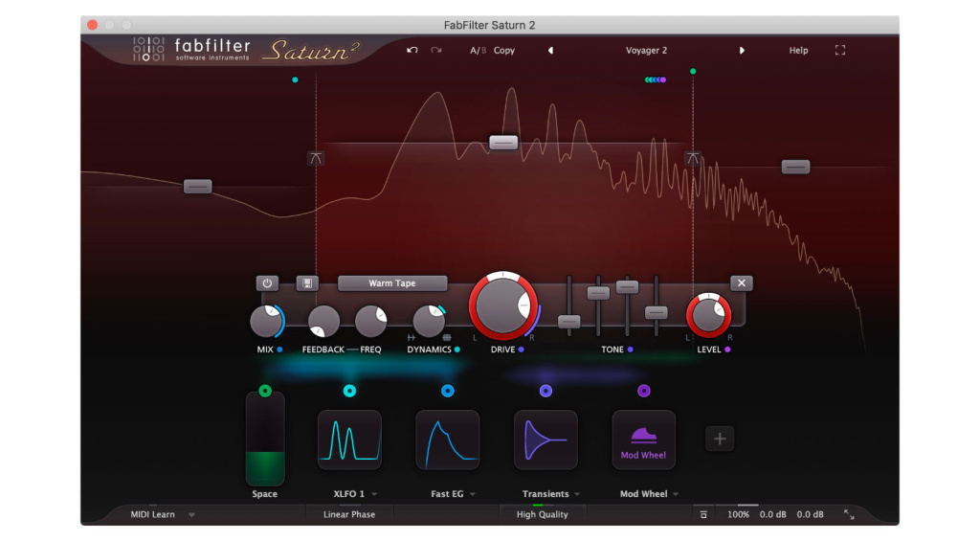Toggle full screen mode icon
The width and height of the screenshot is (980, 541).
[x=840, y=50]
